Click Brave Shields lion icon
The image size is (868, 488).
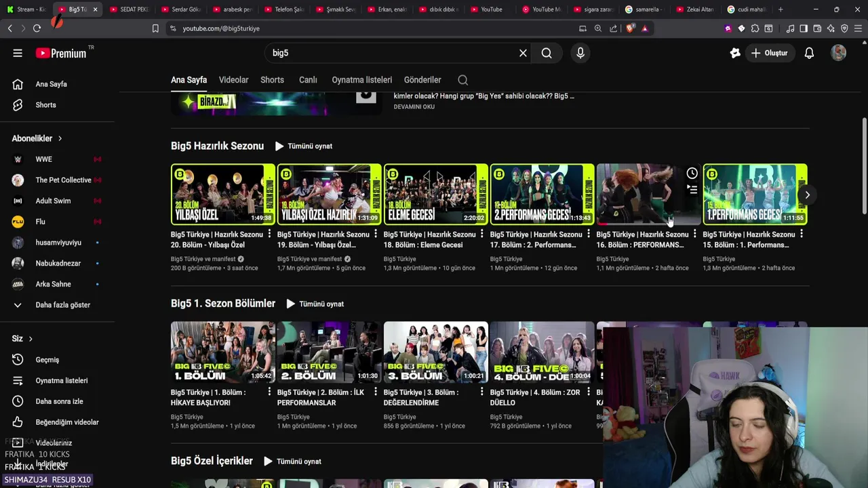(630, 28)
